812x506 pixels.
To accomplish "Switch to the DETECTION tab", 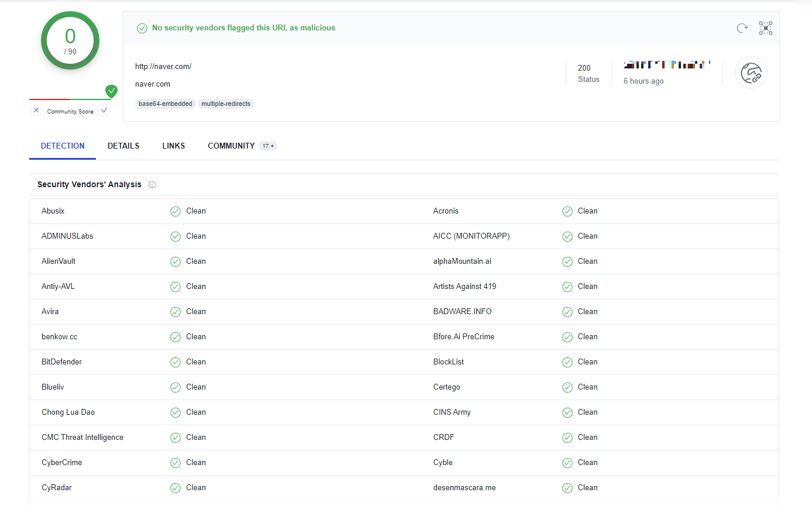I will click(63, 146).
